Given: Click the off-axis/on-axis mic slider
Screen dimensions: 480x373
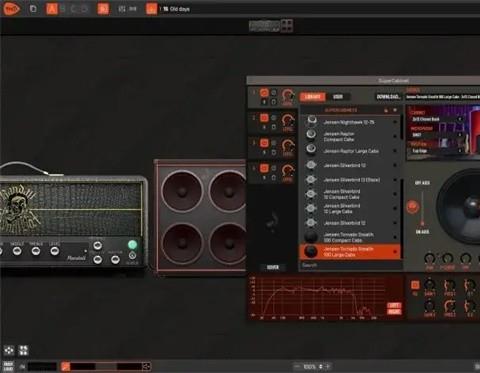Looking at the screenshot, I should (422, 207).
